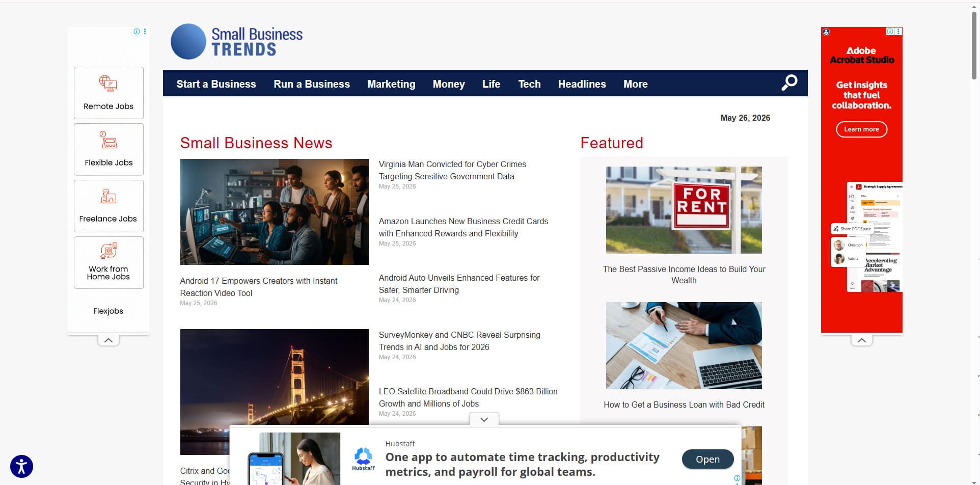Click the Flexjobs advertiser label
Screen dimensions: 980x485
pyautogui.click(x=108, y=311)
